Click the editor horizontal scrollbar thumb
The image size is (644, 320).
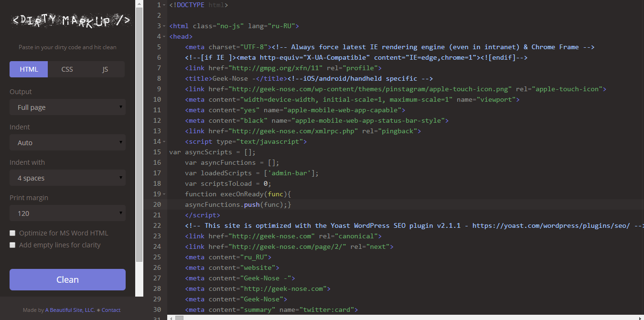tap(180, 318)
